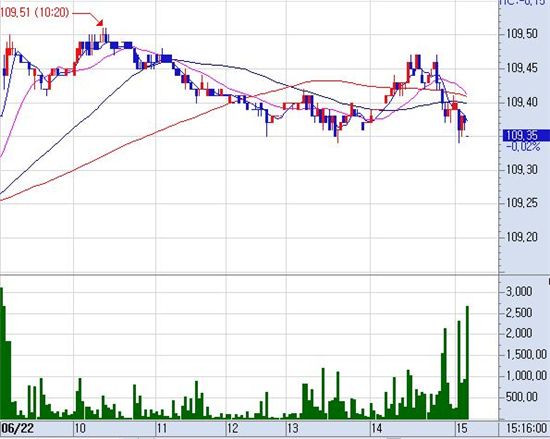Click the 109,20 price axis label
This screenshot has height=439, width=550.
click(522, 237)
